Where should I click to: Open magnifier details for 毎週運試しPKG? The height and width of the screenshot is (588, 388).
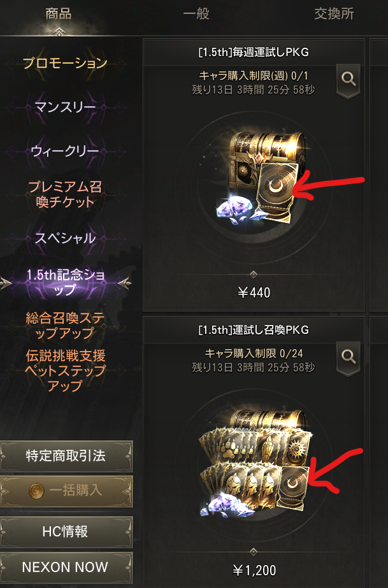pos(348,81)
